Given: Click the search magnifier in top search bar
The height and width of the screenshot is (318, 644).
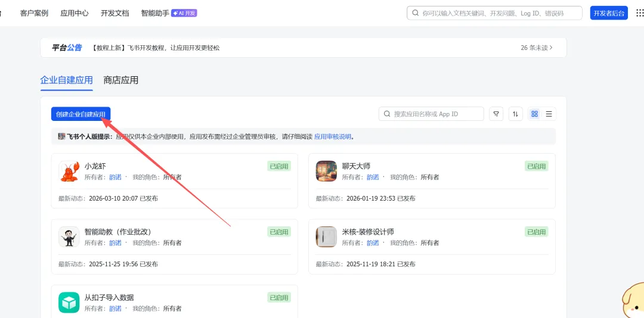Looking at the screenshot, I should click(416, 13).
